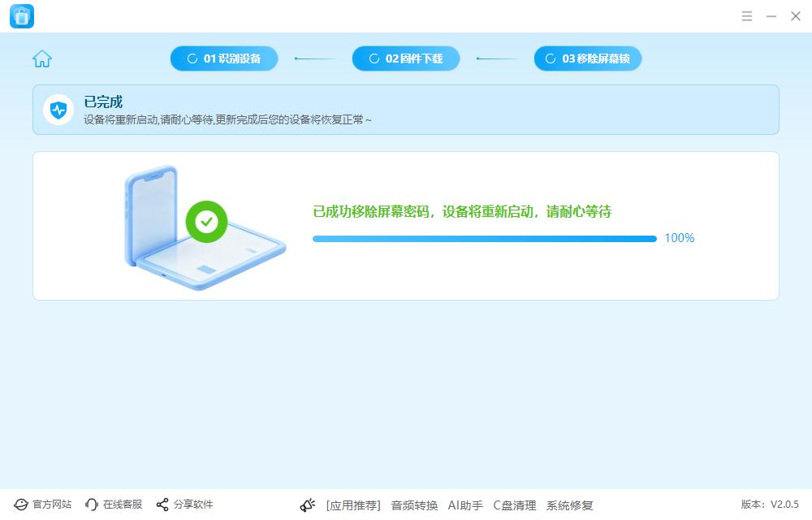
Task: Click the share icon beside 分享软件
Action: pyautogui.click(x=162, y=505)
